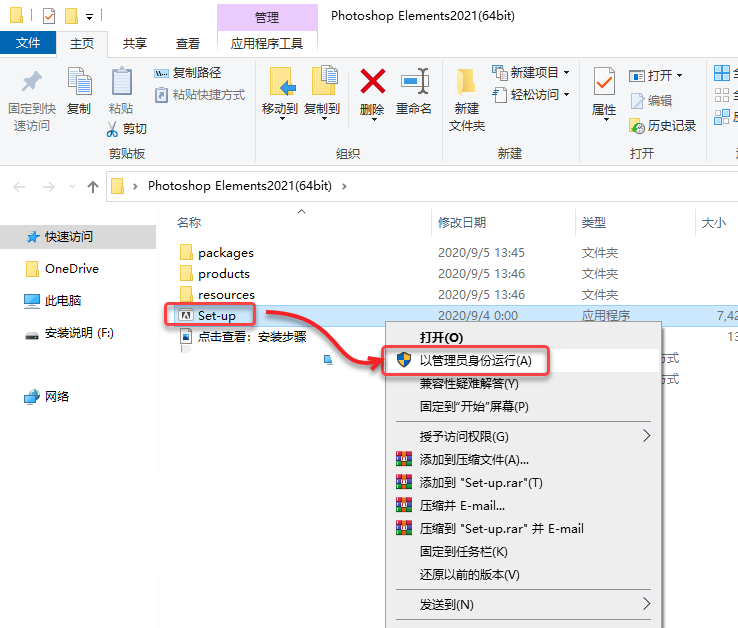Switch to the Home (主页) tab
Image resolution: width=738 pixels, height=628 pixels.
coord(82,44)
